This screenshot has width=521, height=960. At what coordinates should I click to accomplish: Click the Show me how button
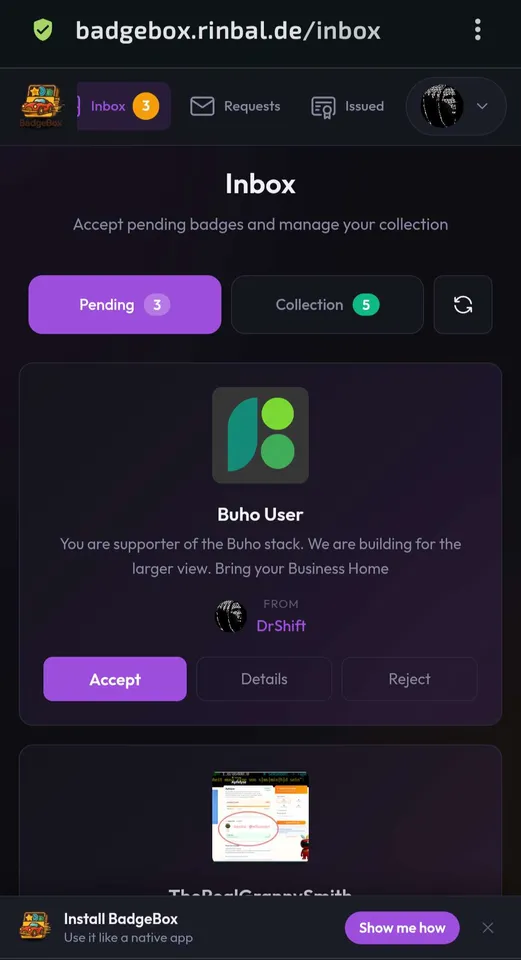[x=402, y=928]
